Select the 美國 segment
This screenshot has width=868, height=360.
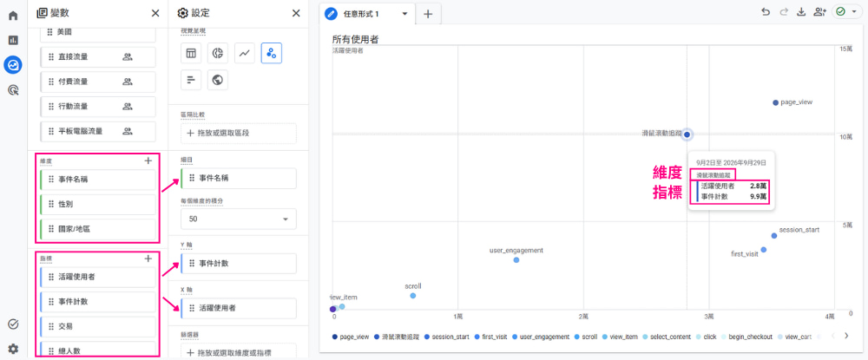(98, 32)
